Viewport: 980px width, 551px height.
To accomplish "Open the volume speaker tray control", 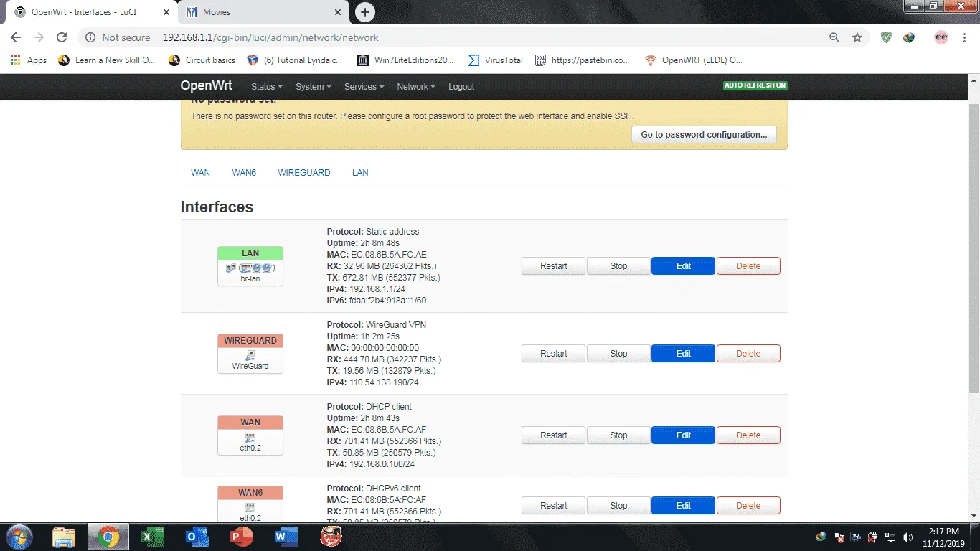I will [908, 537].
